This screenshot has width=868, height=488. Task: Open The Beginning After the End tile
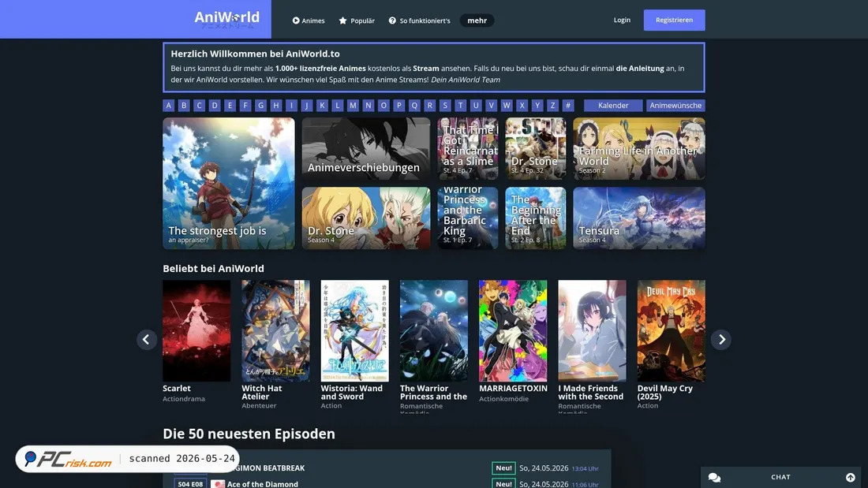click(x=535, y=218)
